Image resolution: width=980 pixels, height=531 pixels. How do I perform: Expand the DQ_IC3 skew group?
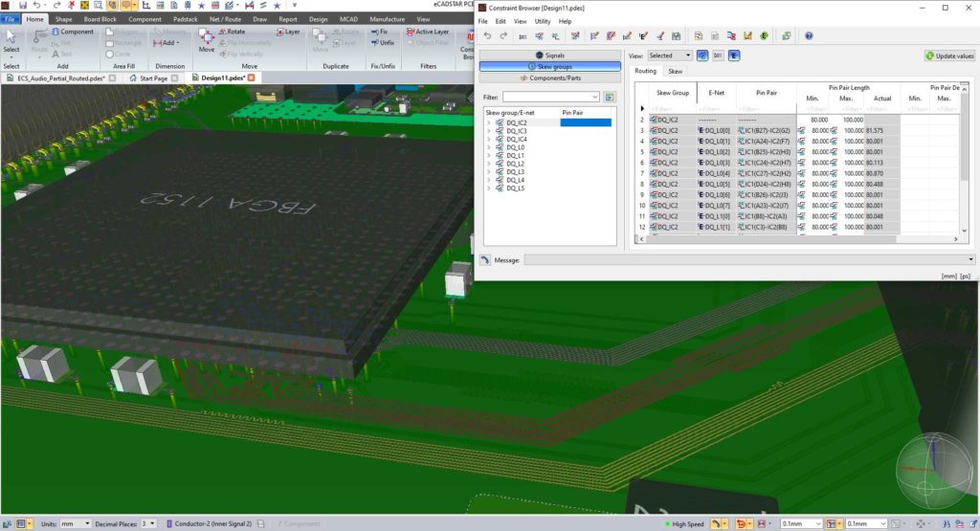489,131
